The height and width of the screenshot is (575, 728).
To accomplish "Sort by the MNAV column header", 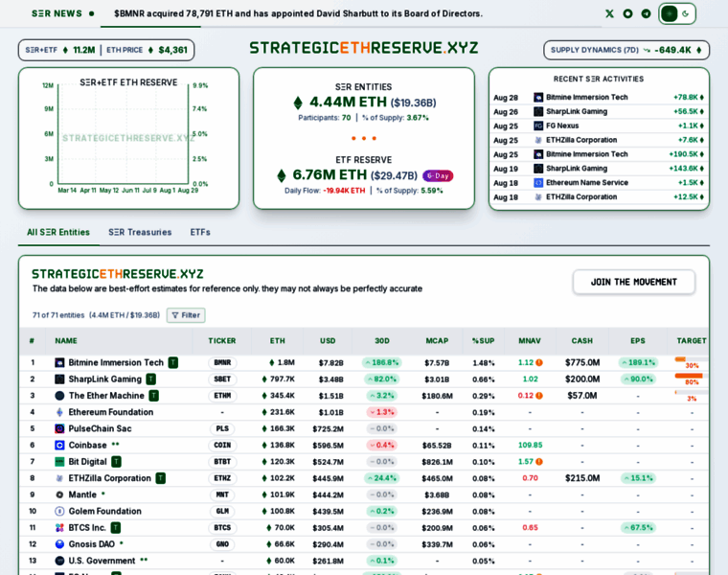I will tap(530, 341).
